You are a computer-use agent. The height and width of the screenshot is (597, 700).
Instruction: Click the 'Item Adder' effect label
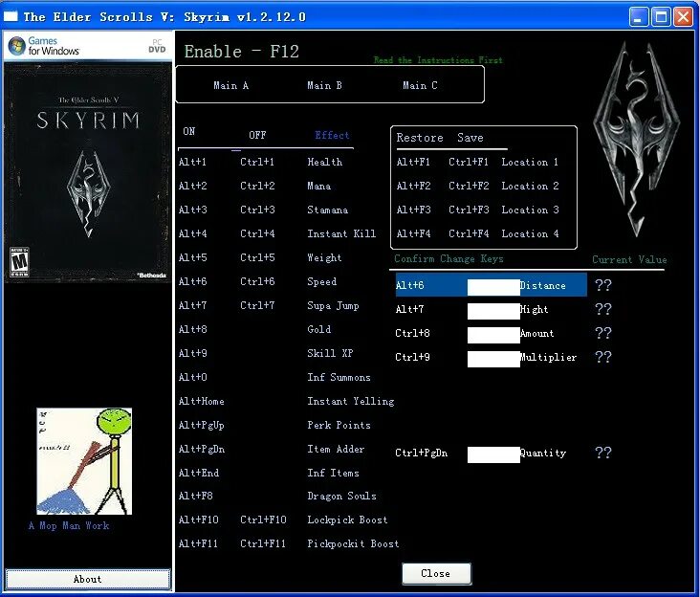click(336, 450)
